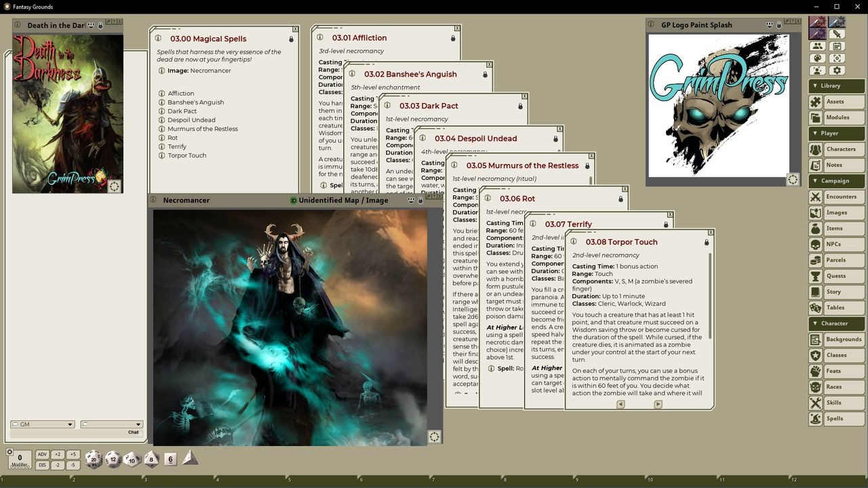Open the calendar tool icon
868x488 pixels.
pos(837,46)
